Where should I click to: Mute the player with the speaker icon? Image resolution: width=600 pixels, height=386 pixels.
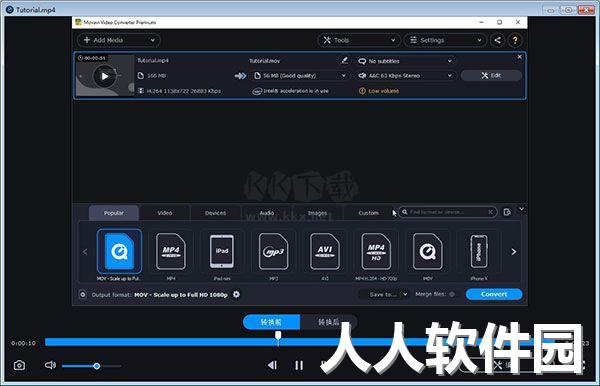click(x=50, y=365)
